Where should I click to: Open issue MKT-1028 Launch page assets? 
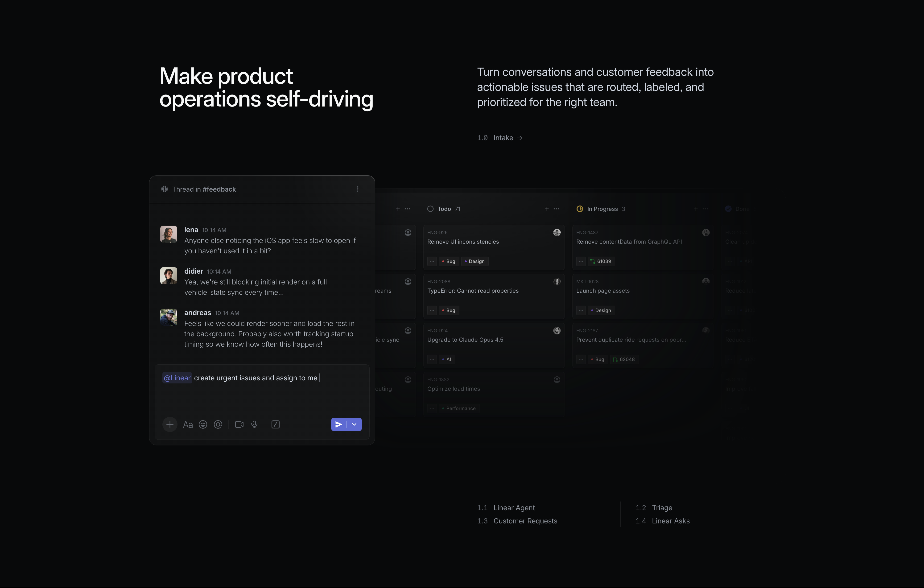point(643,296)
